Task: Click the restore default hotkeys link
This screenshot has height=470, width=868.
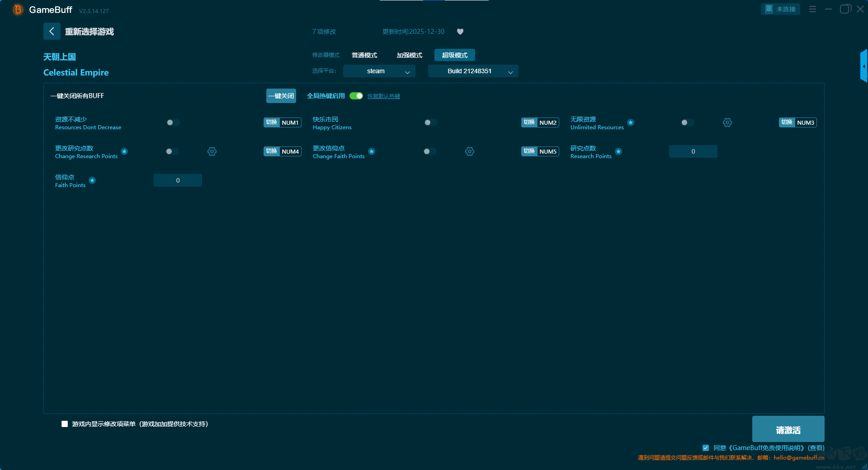Action: pos(383,96)
